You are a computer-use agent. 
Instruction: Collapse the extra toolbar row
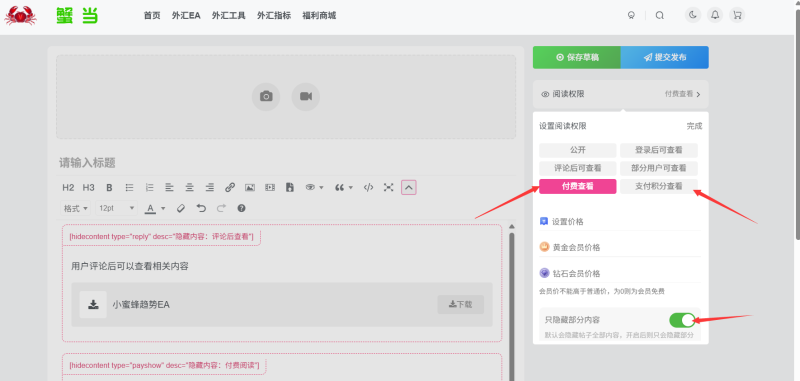(409, 188)
